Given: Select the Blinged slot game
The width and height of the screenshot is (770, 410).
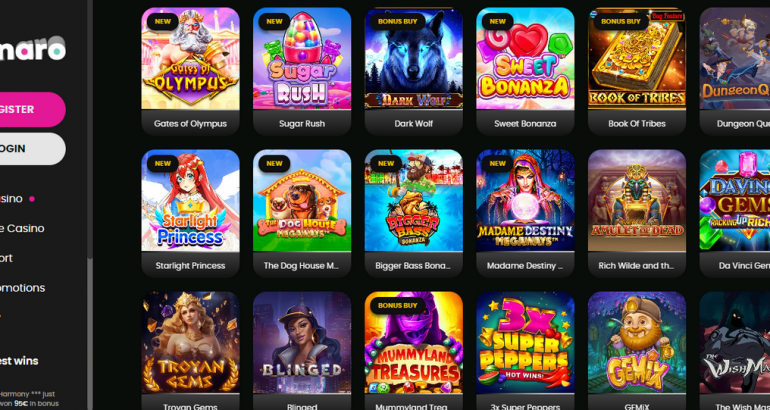Looking at the screenshot, I should (302, 351).
